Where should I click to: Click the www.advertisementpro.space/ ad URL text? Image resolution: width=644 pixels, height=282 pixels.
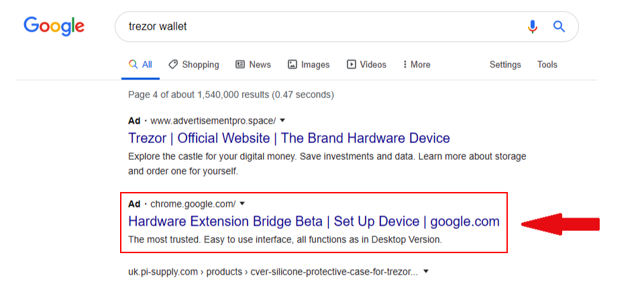click(213, 121)
